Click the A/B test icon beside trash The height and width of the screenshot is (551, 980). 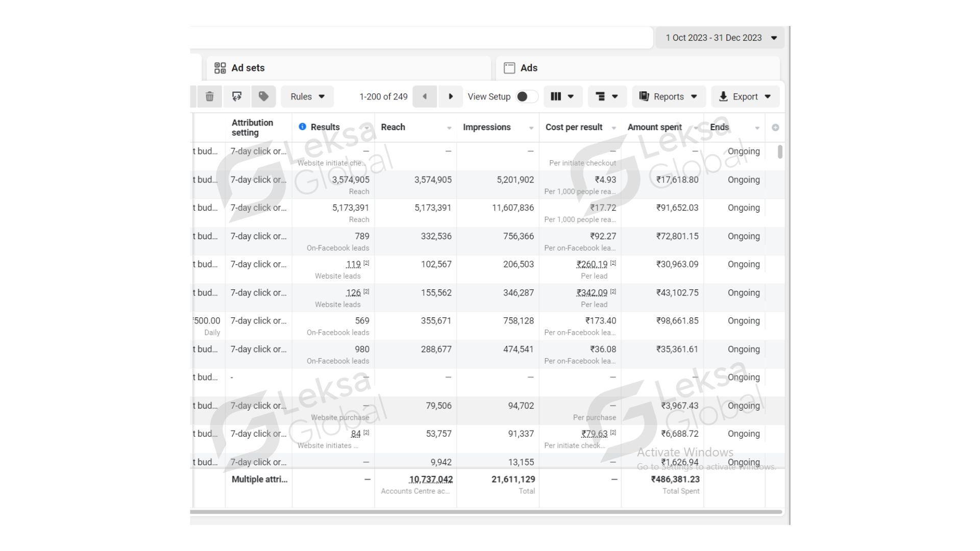(237, 96)
